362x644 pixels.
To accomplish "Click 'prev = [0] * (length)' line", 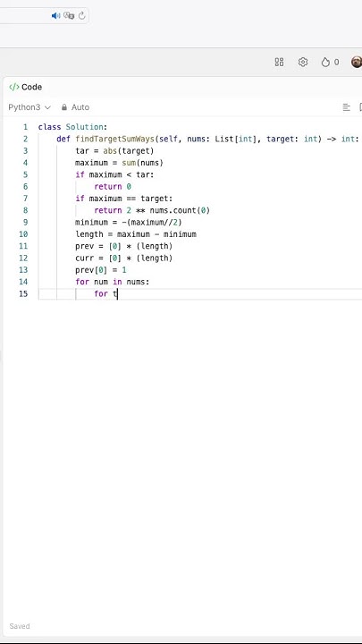I will [x=124, y=246].
